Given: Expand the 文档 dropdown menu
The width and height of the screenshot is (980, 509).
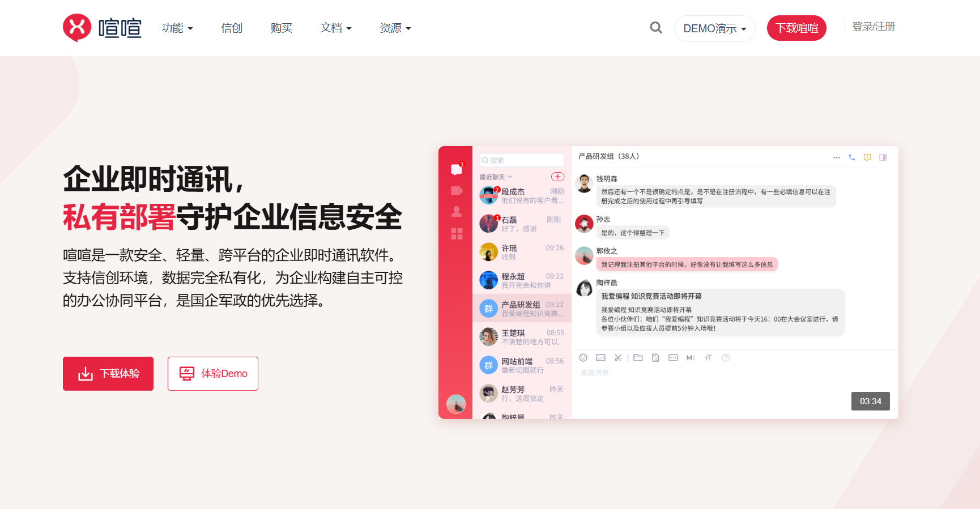Looking at the screenshot, I should [x=336, y=28].
